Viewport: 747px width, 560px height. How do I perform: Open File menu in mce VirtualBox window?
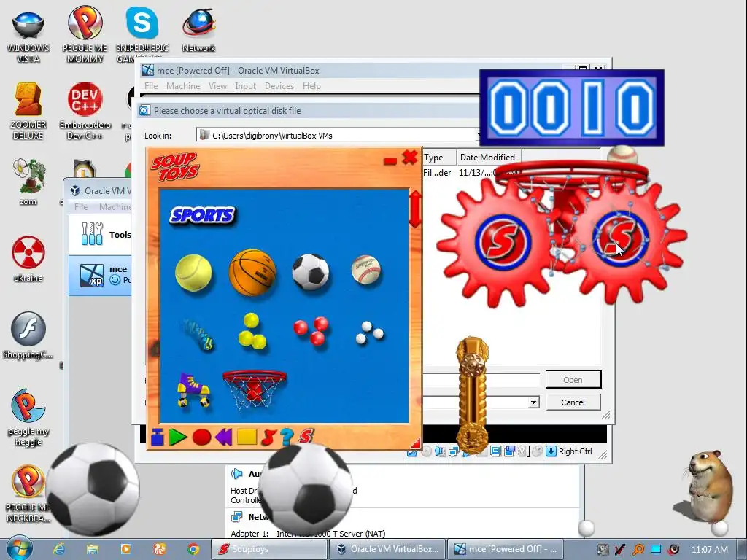(151, 86)
